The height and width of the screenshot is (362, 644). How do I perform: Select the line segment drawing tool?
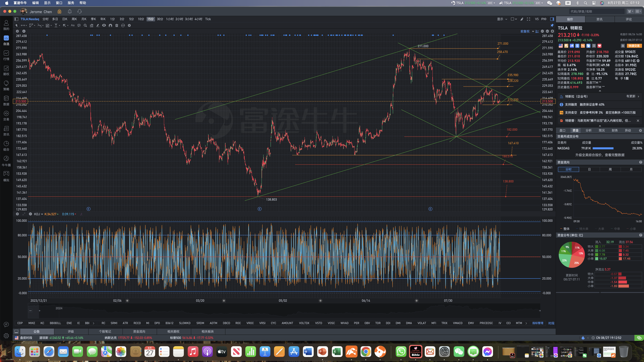coord(23,26)
